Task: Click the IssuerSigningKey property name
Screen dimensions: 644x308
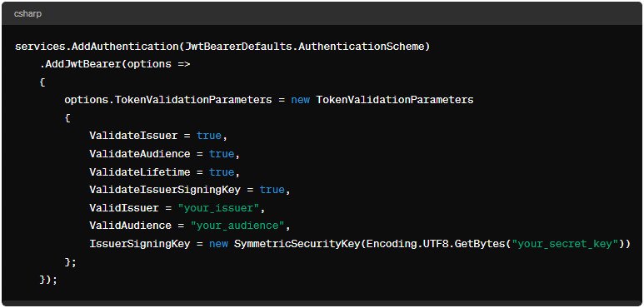Action: point(140,244)
